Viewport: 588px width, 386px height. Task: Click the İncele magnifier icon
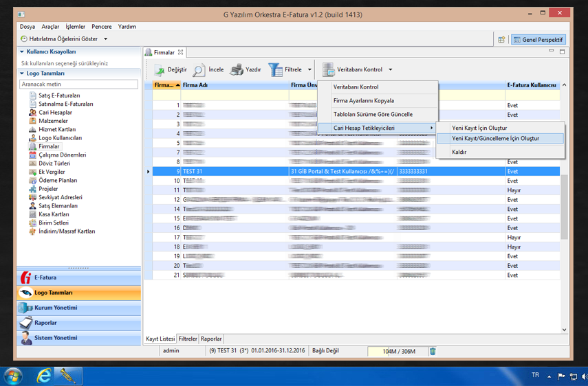pyautogui.click(x=199, y=70)
